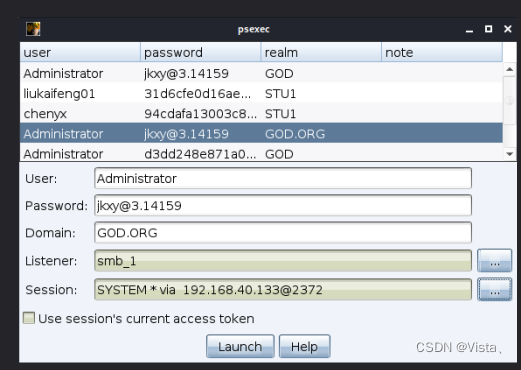The image size is (521, 370).
Task: Click the credentials table scrollbar thumb
Action: (509, 100)
